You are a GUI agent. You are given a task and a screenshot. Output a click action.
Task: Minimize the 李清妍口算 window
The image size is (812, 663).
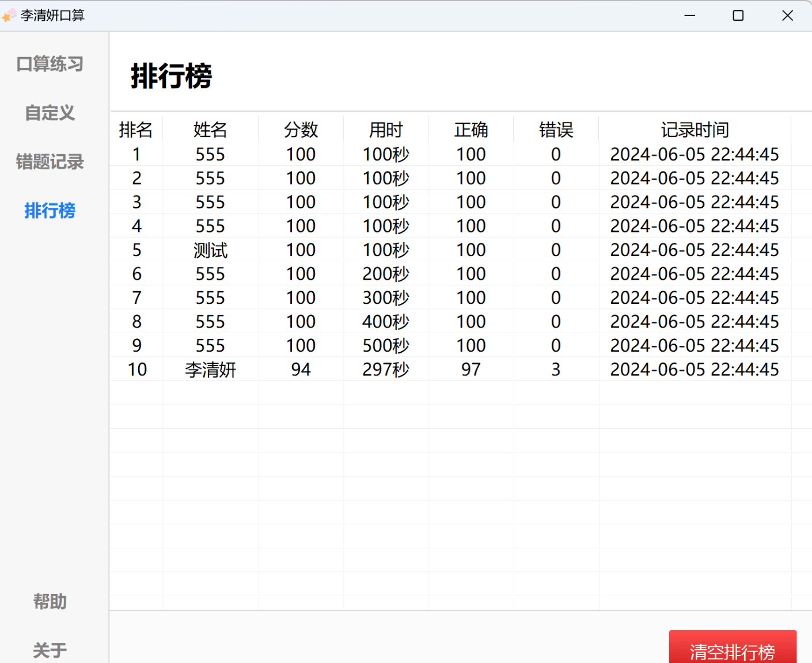point(689,16)
